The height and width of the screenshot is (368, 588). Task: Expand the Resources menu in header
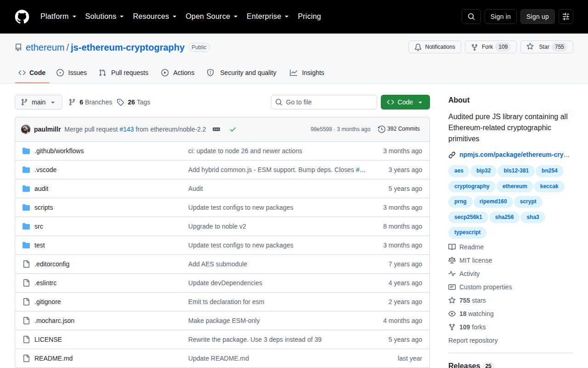click(x=155, y=17)
